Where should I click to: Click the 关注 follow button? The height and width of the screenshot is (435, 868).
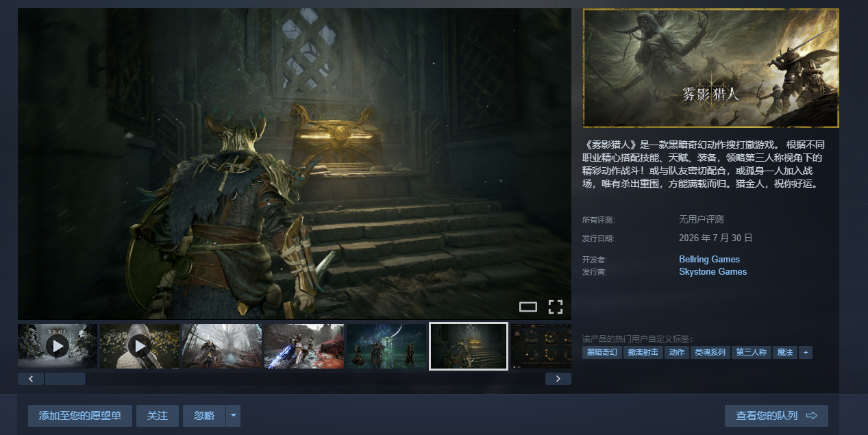(158, 416)
